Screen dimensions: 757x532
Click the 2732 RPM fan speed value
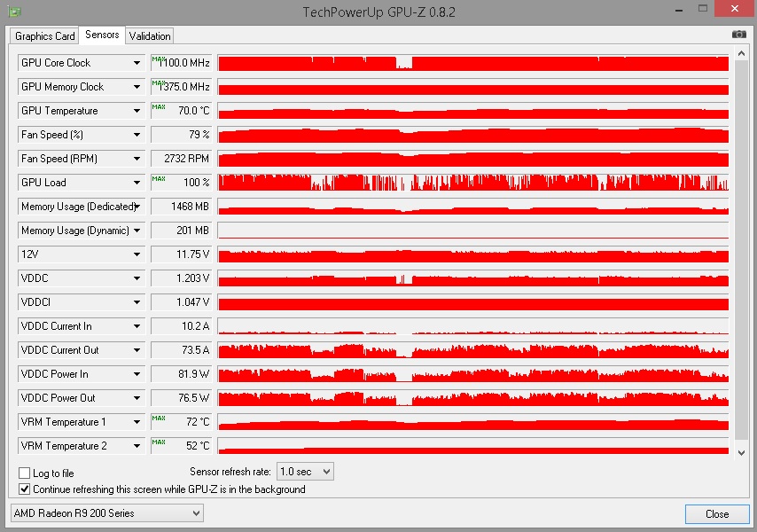[182, 159]
